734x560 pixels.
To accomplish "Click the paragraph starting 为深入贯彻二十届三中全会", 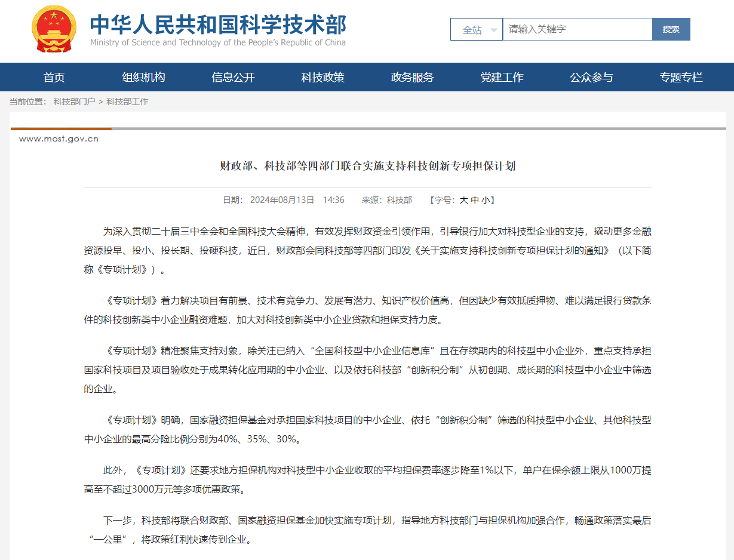I will [368, 250].
